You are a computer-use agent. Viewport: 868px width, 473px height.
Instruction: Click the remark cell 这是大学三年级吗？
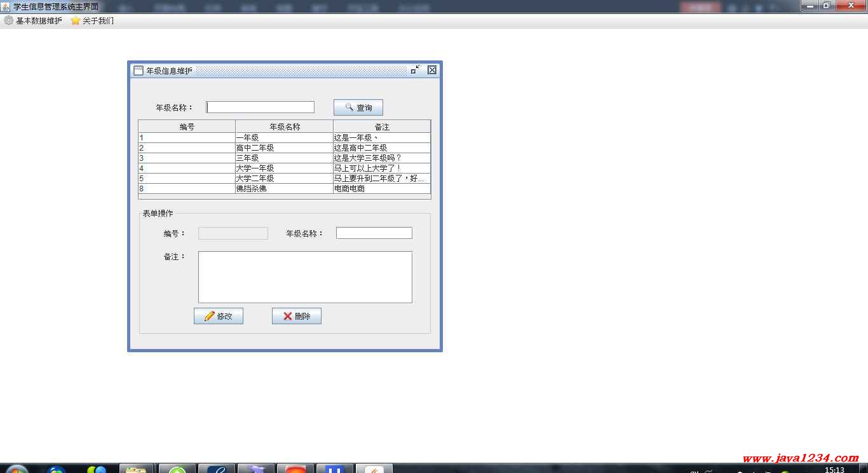(x=382, y=158)
